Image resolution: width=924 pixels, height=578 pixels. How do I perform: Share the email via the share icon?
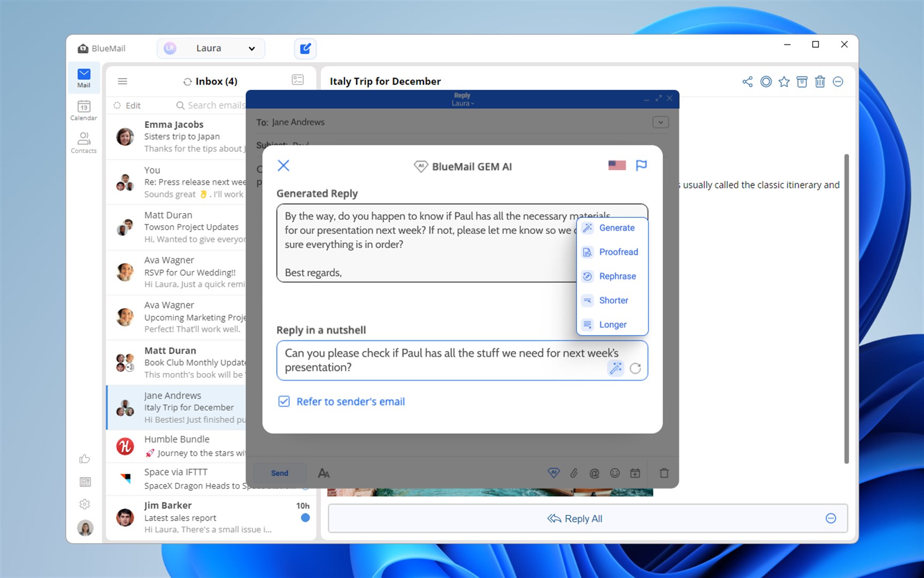coord(747,81)
